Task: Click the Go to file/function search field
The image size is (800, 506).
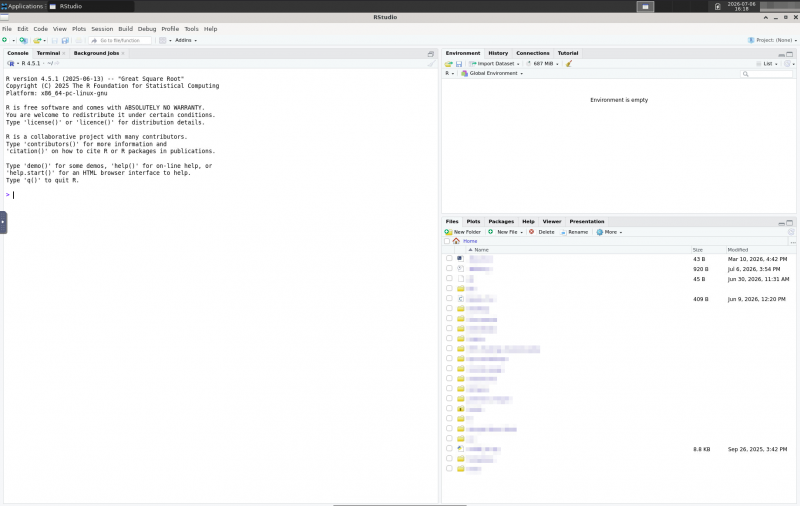Action: (x=121, y=40)
